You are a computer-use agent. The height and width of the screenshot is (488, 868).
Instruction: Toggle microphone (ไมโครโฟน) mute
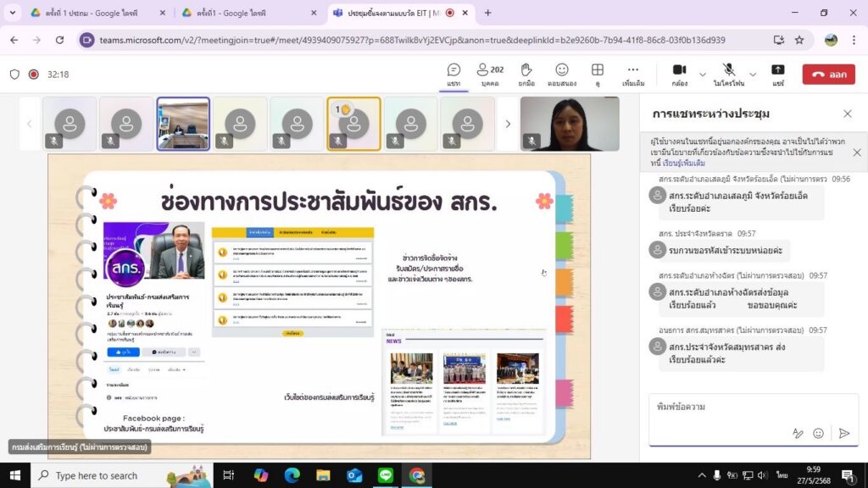(728, 75)
